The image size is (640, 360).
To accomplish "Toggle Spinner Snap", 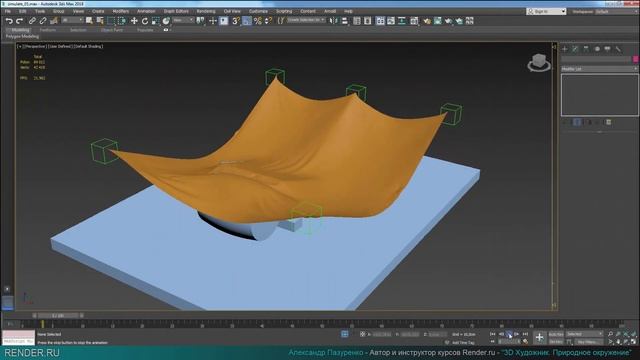I will [268, 21].
